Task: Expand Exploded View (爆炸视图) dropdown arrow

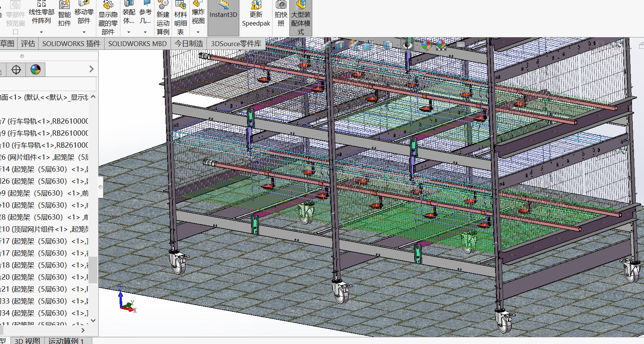Action: [x=198, y=32]
